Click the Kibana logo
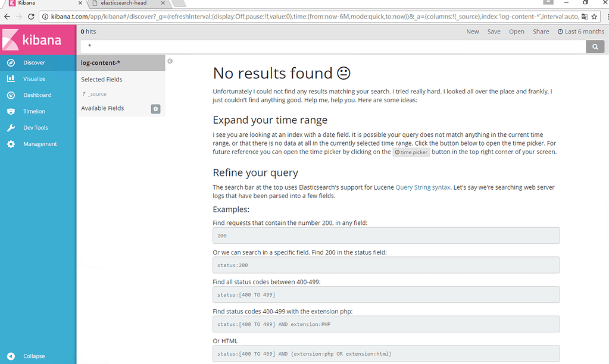This screenshot has width=609, height=364. tap(38, 39)
